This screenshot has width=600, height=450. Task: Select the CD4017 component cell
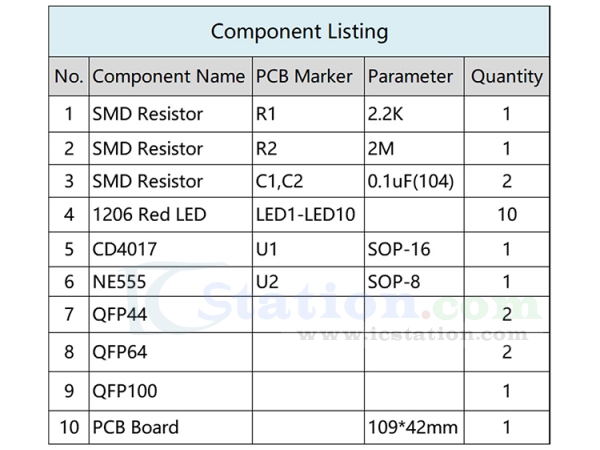[124, 248]
